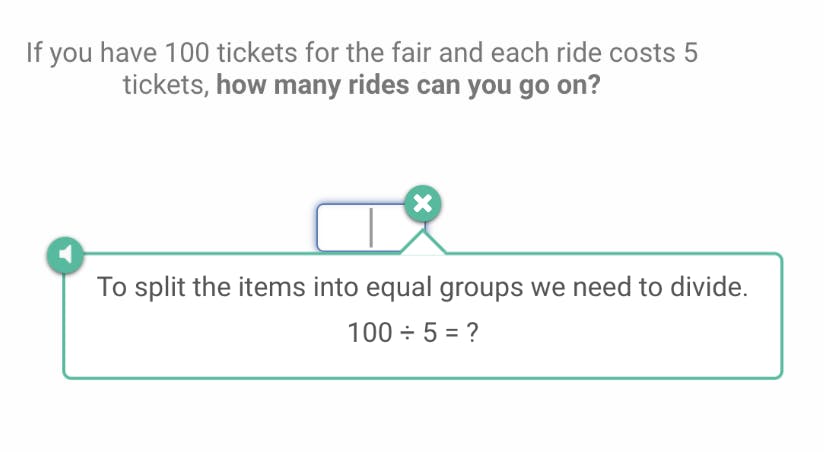
Task: Click the first line of the question about 100 tickets
Action: 361,53
